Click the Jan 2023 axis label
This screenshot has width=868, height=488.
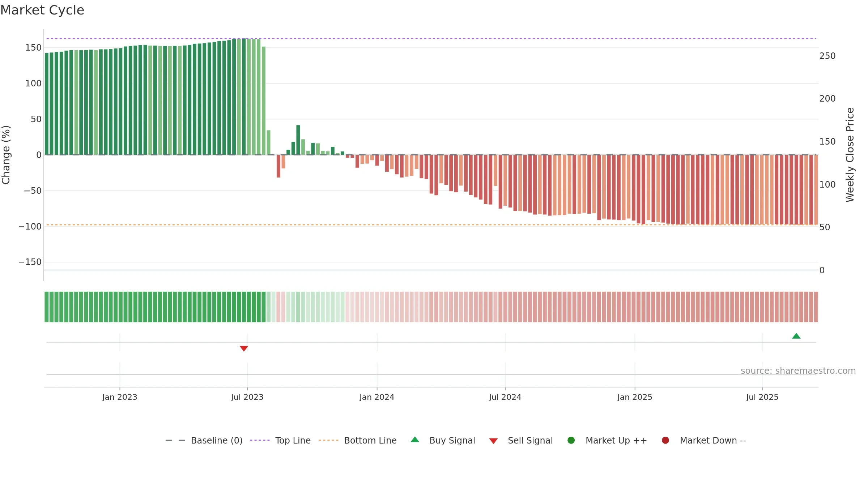pos(120,397)
